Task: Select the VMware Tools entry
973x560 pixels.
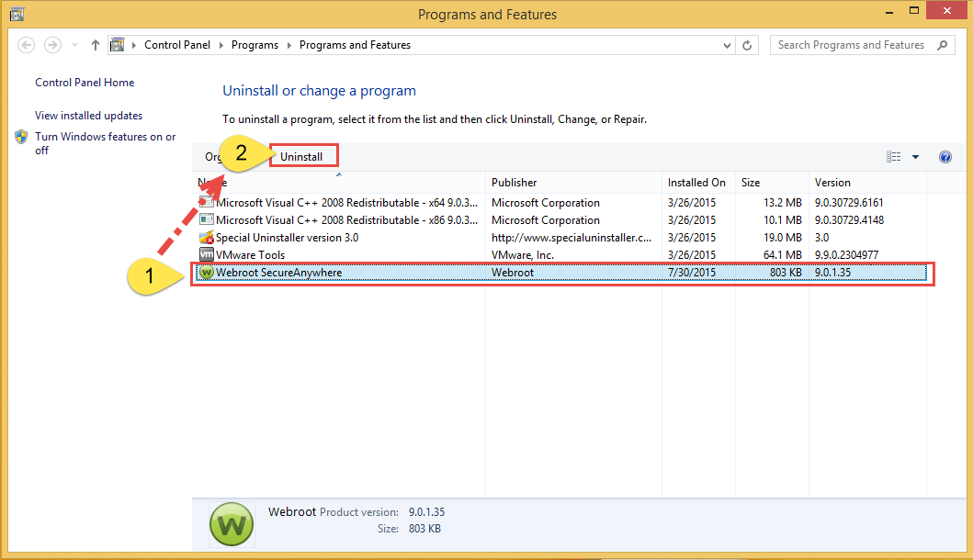Action: [250, 255]
